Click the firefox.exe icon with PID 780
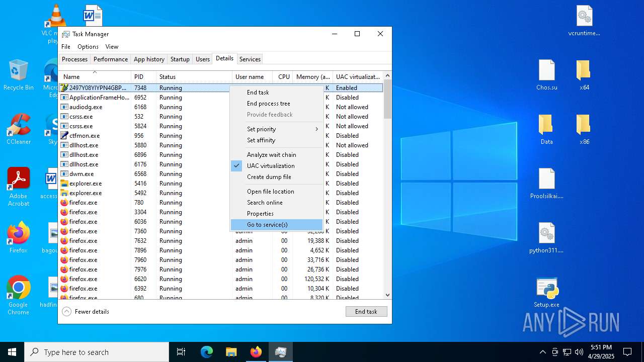 [x=64, y=203]
